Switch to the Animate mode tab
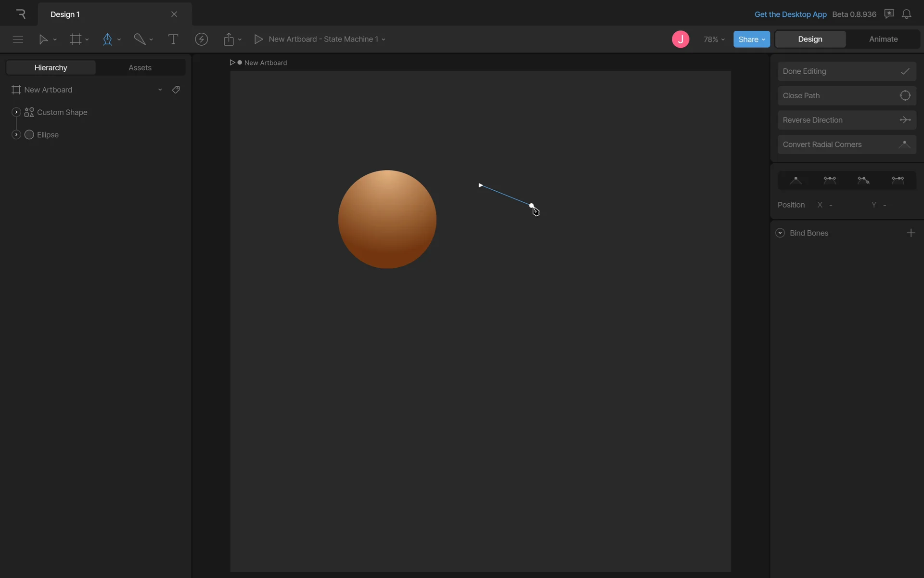The height and width of the screenshot is (578, 924). click(x=883, y=39)
